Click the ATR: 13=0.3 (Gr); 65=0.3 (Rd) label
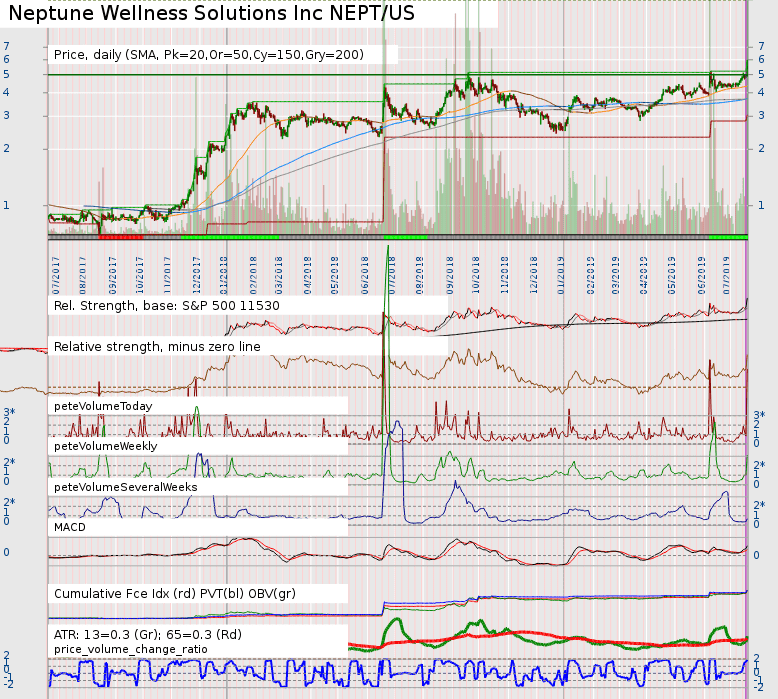778x699 pixels. (147, 635)
